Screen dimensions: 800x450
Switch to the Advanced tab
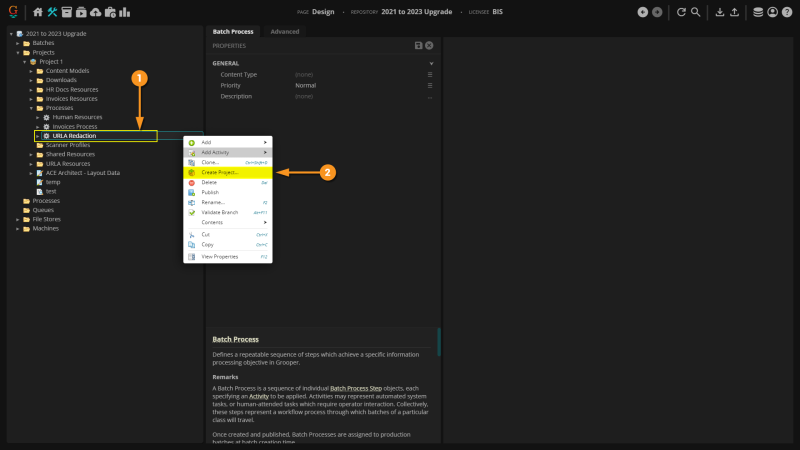tap(285, 32)
